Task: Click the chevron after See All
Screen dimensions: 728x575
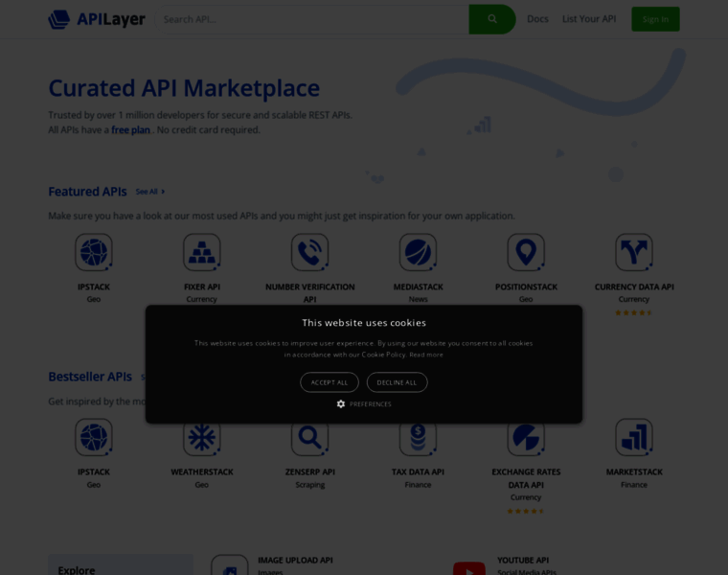Action: tap(163, 192)
